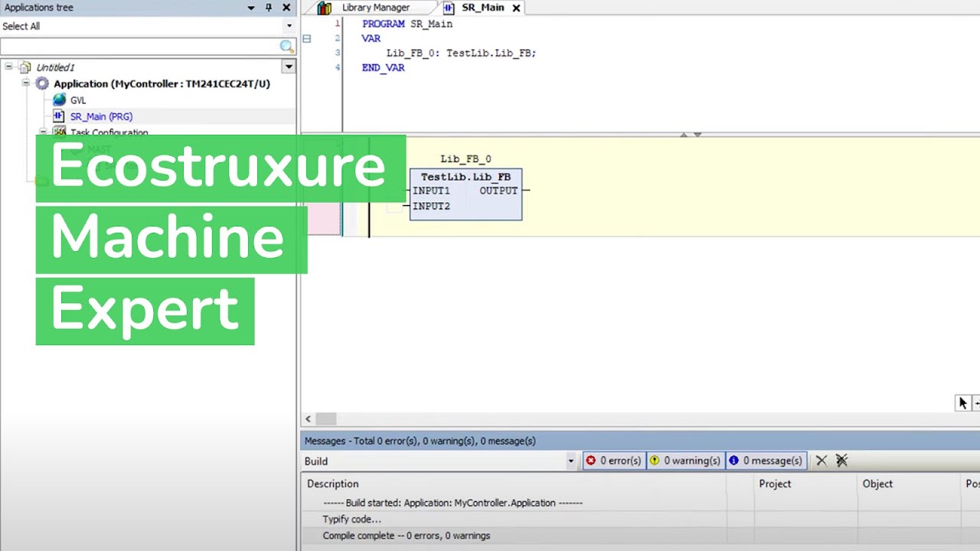
Task: Select the Compile complete message row
Action: [x=407, y=536]
